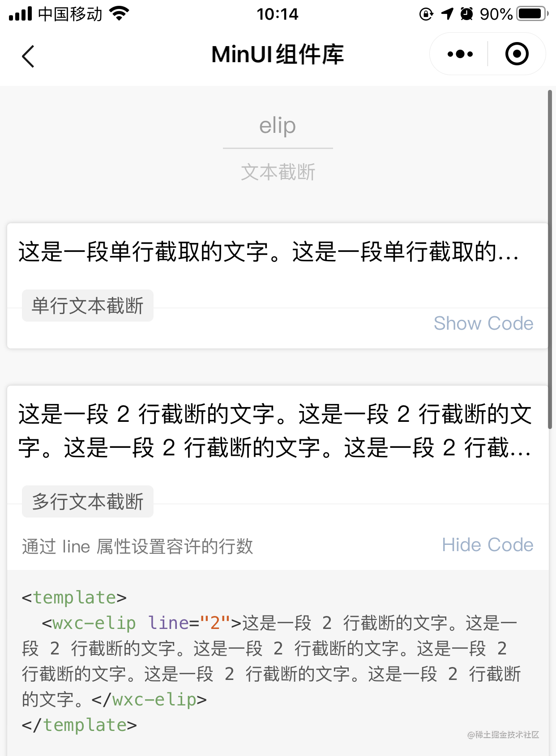
Task: Expand code with Show Code link
Action: (x=483, y=323)
